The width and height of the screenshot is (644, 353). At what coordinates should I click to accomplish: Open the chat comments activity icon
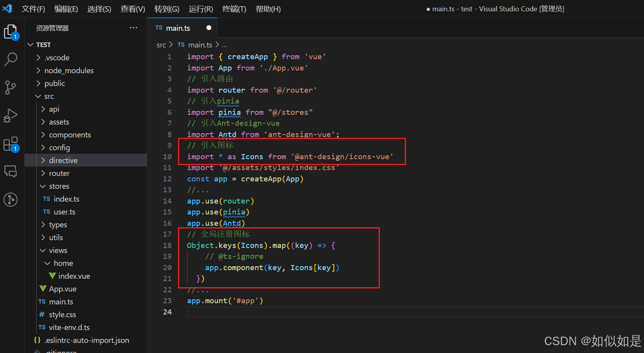11,171
